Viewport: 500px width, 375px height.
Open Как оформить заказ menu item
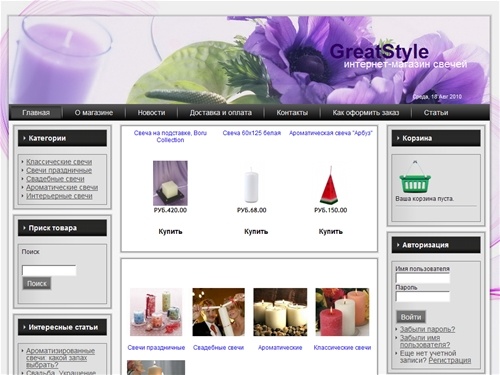[366, 113]
